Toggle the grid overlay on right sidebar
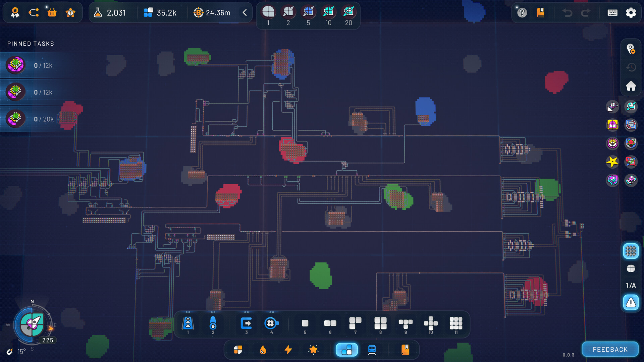This screenshot has width=644, height=362. pos(631,251)
